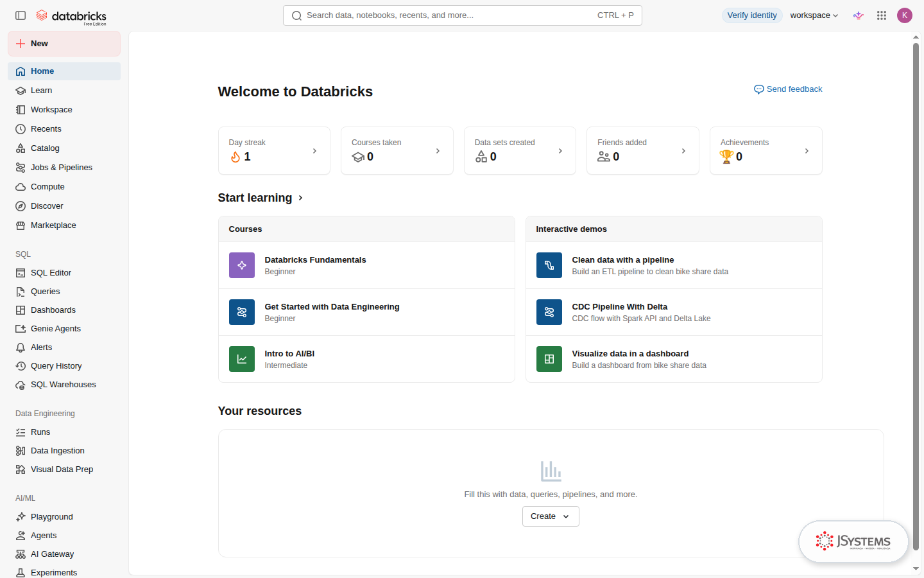Open Catalog in the sidebar
Screen dimensions: 924x578
click(x=64, y=148)
